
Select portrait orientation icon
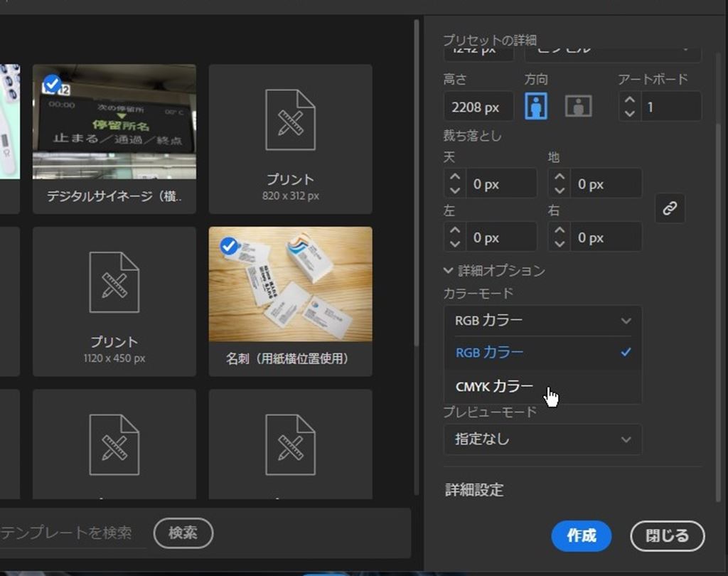click(536, 107)
